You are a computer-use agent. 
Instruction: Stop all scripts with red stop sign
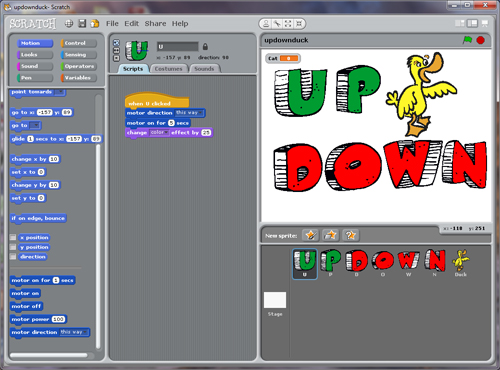tap(480, 40)
